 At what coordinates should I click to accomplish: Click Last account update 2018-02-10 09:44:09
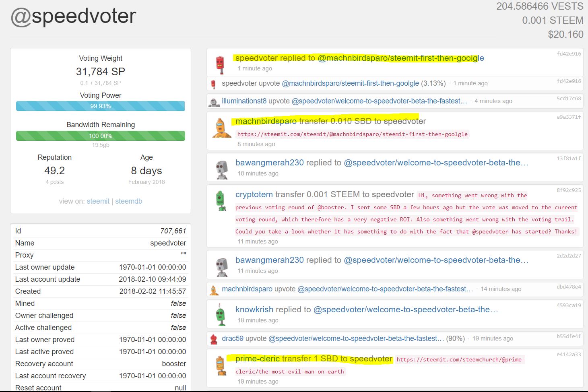point(153,279)
